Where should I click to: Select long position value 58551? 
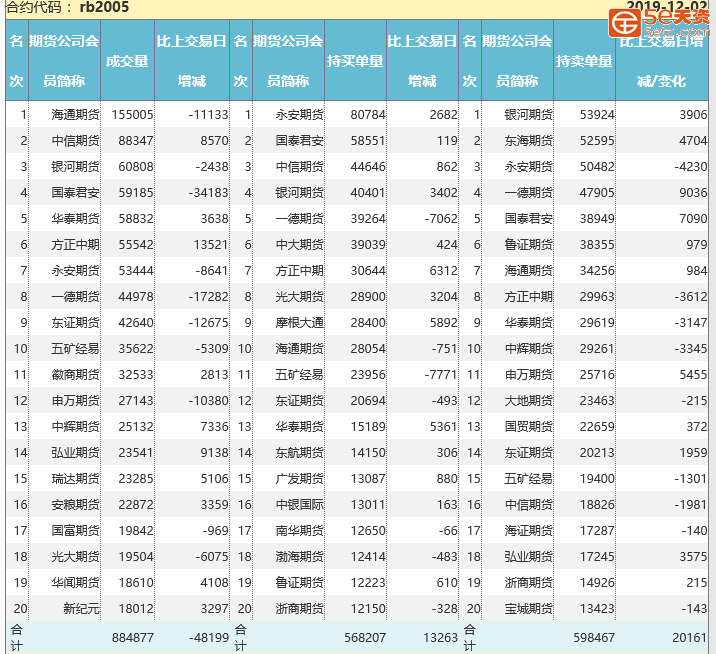click(x=368, y=141)
